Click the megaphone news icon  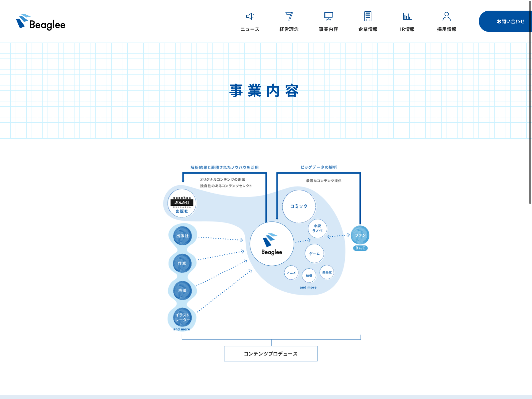250,16
